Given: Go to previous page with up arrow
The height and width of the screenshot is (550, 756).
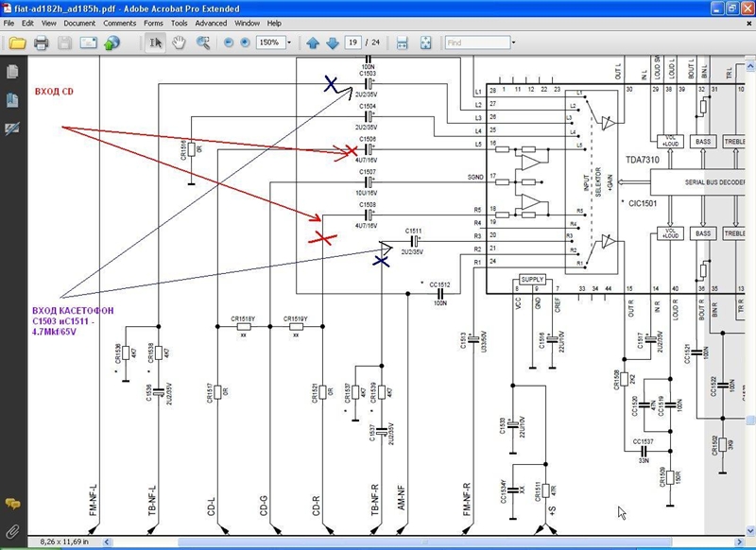Looking at the screenshot, I should click(x=314, y=43).
